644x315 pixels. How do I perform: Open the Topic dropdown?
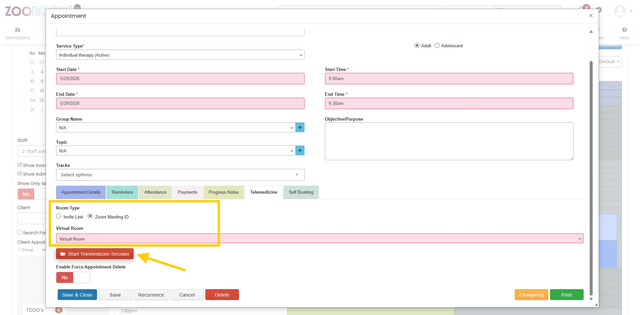click(x=176, y=151)
